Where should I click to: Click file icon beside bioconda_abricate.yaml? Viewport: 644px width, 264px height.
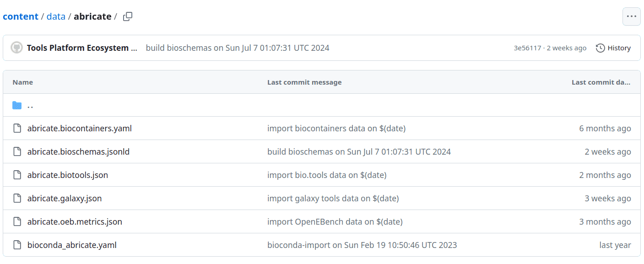pyautogui.click(x=17, y=245)
